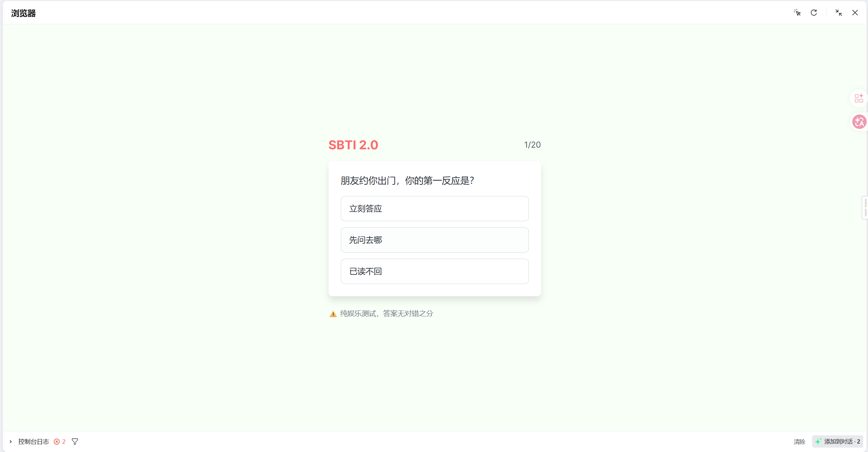The height and width of the screenshot is (452, 868).
Task: Click the console log filter funnel icon
Action: (75, 441)
